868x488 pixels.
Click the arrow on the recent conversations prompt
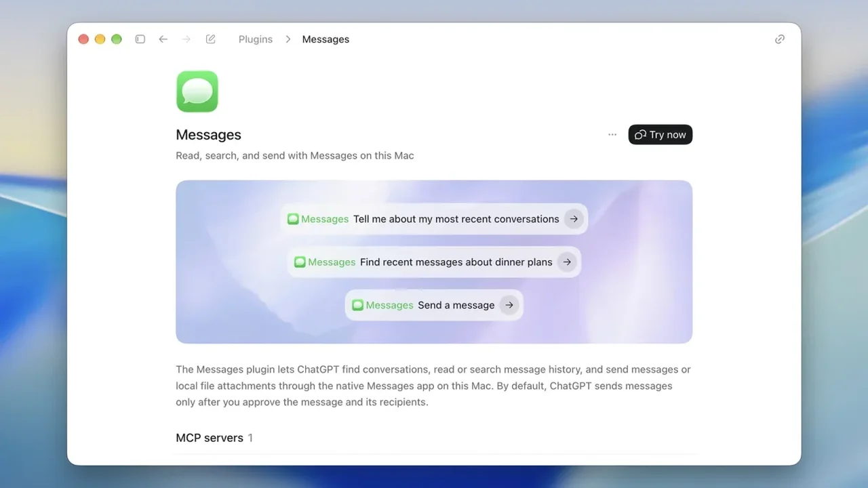pos(574,219)
